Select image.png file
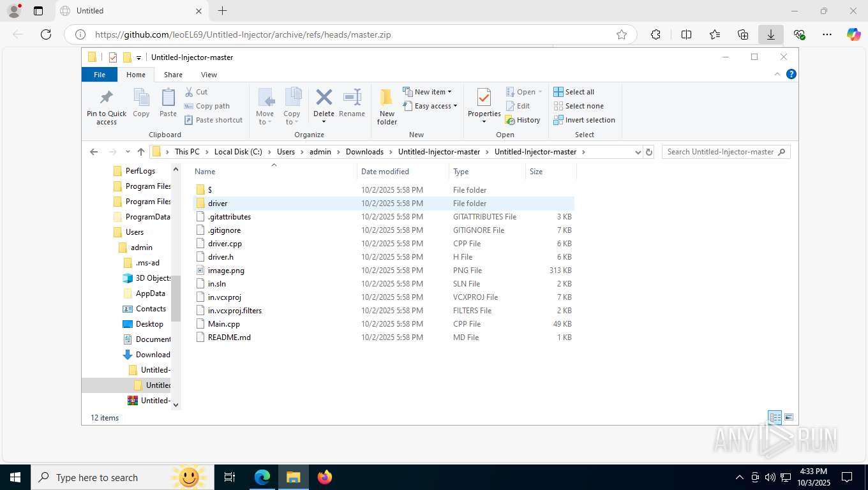The image size is (868, 490). pyautogui.click(x=383, y=271)
